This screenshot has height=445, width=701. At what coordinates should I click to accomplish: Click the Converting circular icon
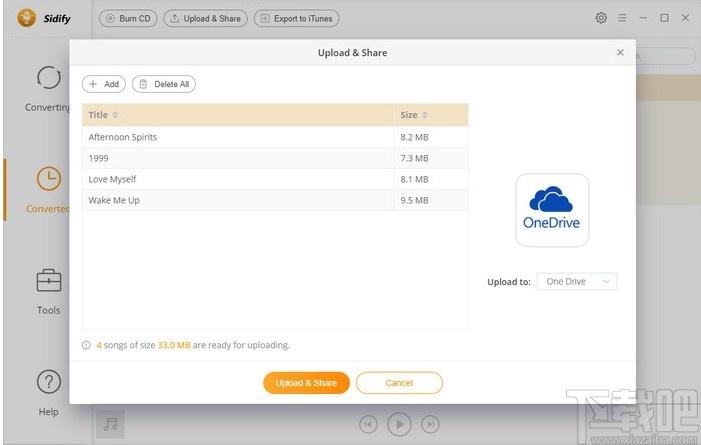coord(49,77)
